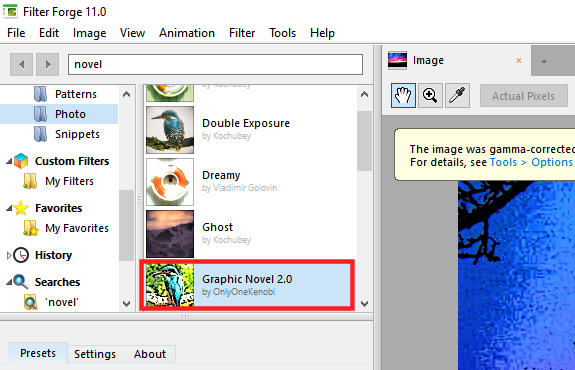Open the Filter menu
The width and height of the screenshot is (575, 370).
click(242, 33)
